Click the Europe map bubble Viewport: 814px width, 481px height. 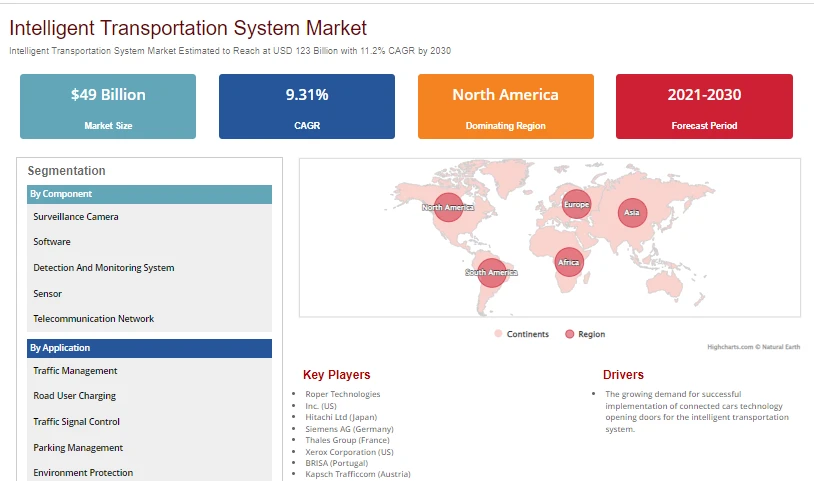click(577, 205)
